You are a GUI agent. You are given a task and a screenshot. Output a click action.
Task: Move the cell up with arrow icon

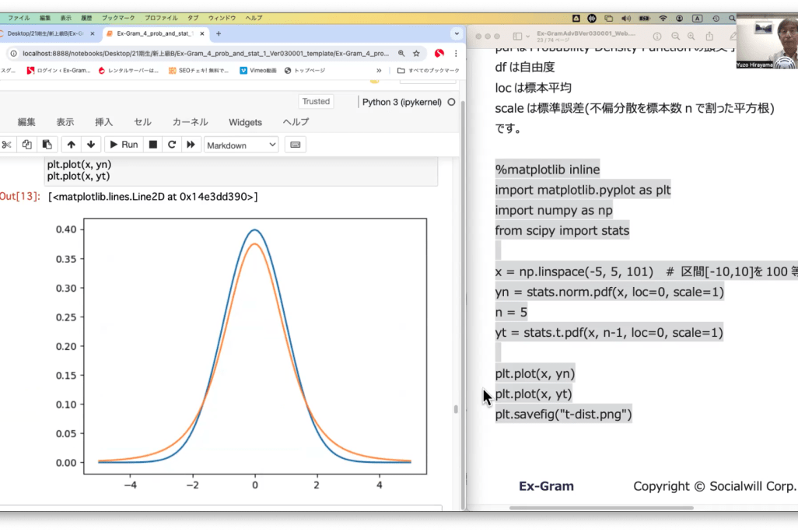point(72,145)
